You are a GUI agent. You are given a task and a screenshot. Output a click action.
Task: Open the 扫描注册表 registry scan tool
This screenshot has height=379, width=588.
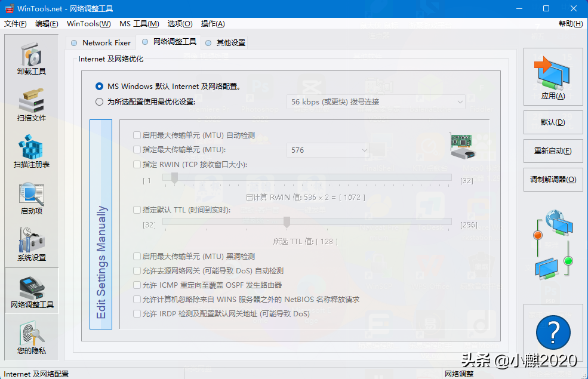coord(32,152)
